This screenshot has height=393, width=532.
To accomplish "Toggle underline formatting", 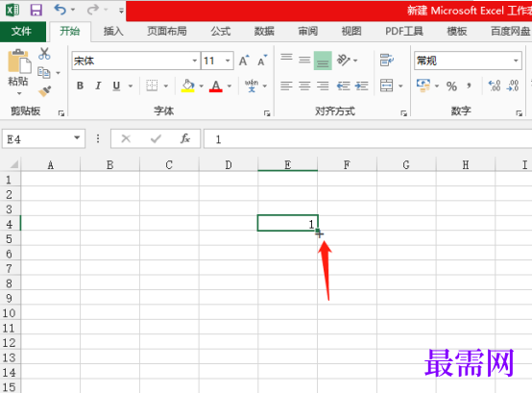I will click(116, 86).
